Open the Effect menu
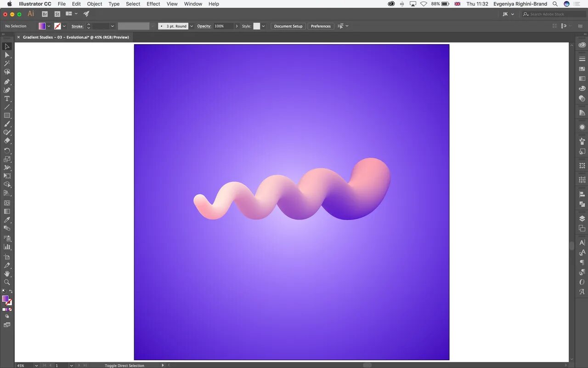This screenshot has height=368, width=588. pyautogui.click(x=153, y=4)
